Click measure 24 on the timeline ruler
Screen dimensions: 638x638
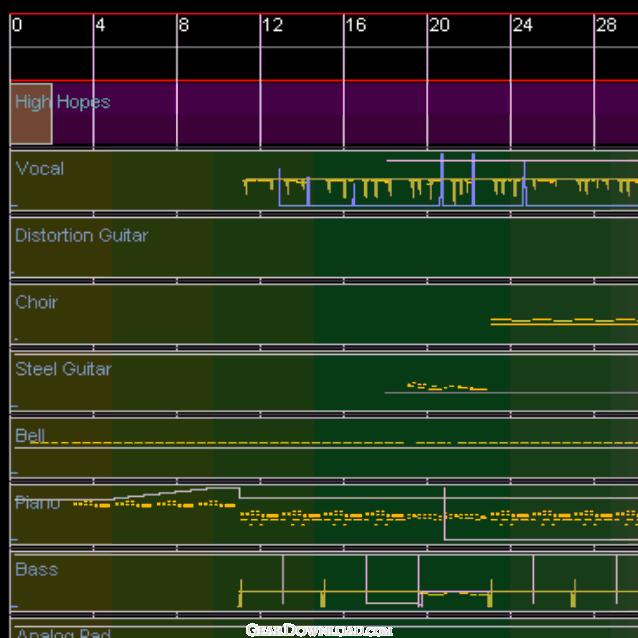tap(523, 25)
